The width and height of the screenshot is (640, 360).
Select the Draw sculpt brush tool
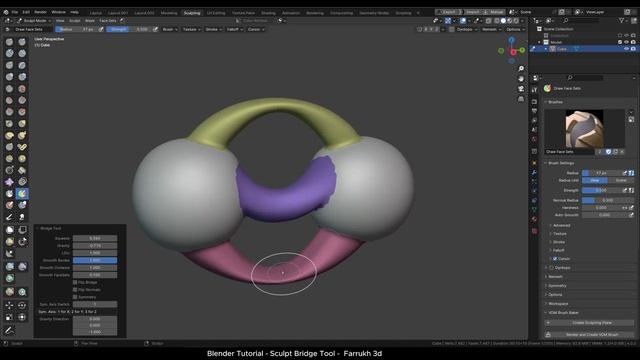pyautogui.click(x=9, y=42)
